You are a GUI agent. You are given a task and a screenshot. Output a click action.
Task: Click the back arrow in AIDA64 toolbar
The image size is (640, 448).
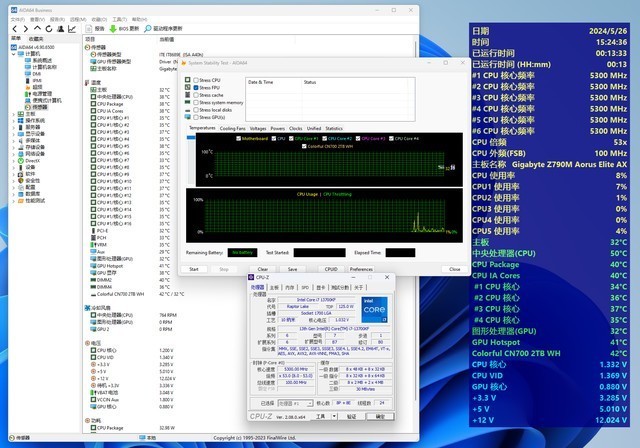click(x=13, y=28)
